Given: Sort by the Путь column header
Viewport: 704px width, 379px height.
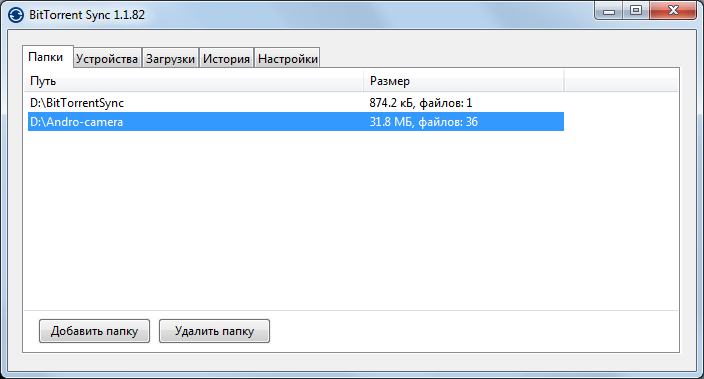Looking at the screenshot, I should pyautogui.click(x=194, y=81).
